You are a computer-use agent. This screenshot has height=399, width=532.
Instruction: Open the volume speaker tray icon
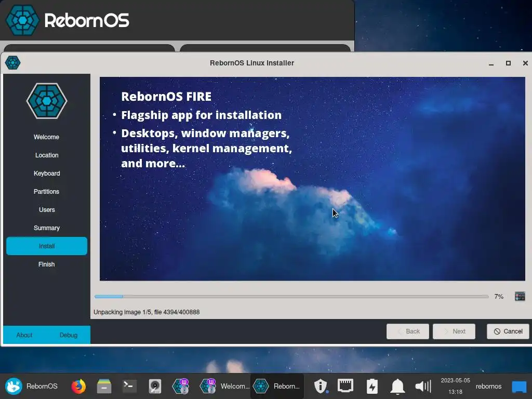tap(423, 386)
